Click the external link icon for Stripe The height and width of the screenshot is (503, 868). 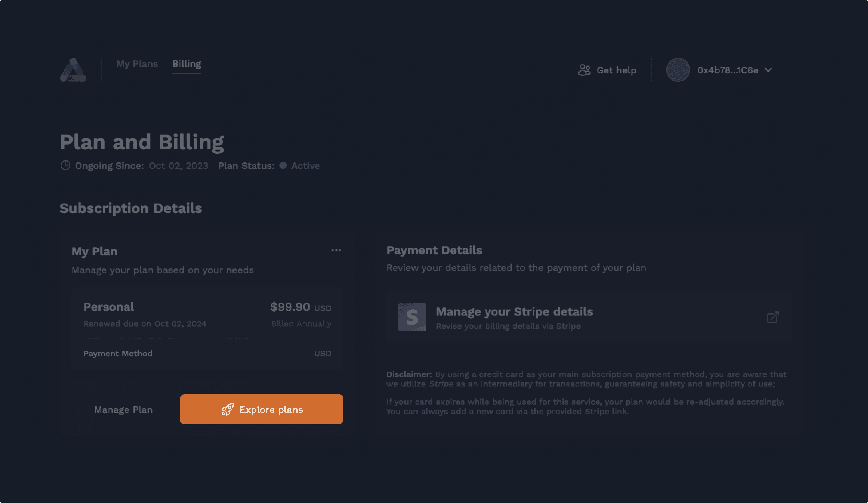[x=773, y=317]
